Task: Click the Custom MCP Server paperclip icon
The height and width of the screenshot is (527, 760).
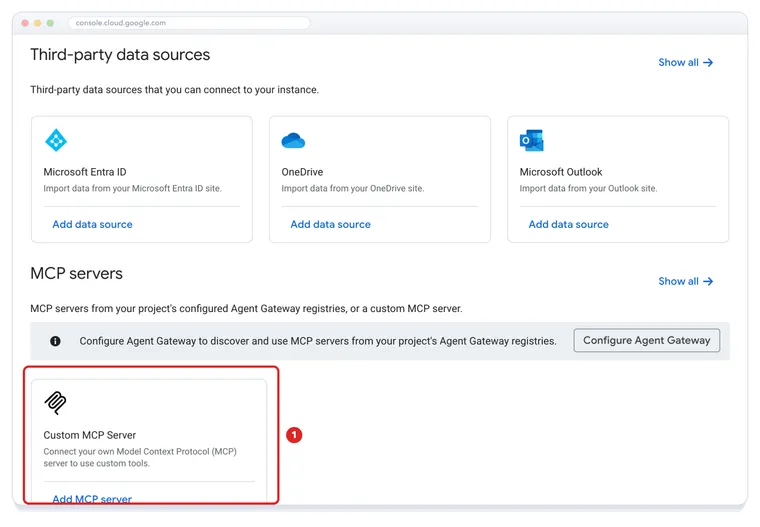Action: coord(55,403)
